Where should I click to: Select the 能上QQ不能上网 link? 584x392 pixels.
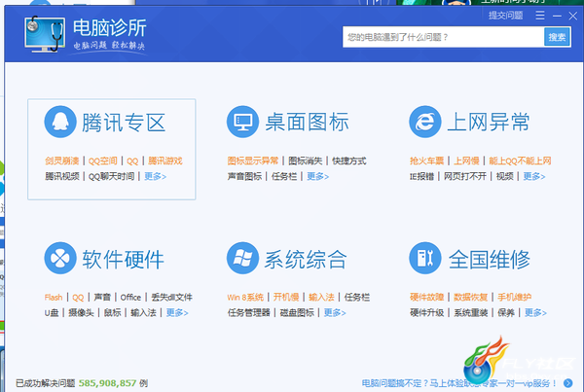pyautogui.click(x=520, y=160)
